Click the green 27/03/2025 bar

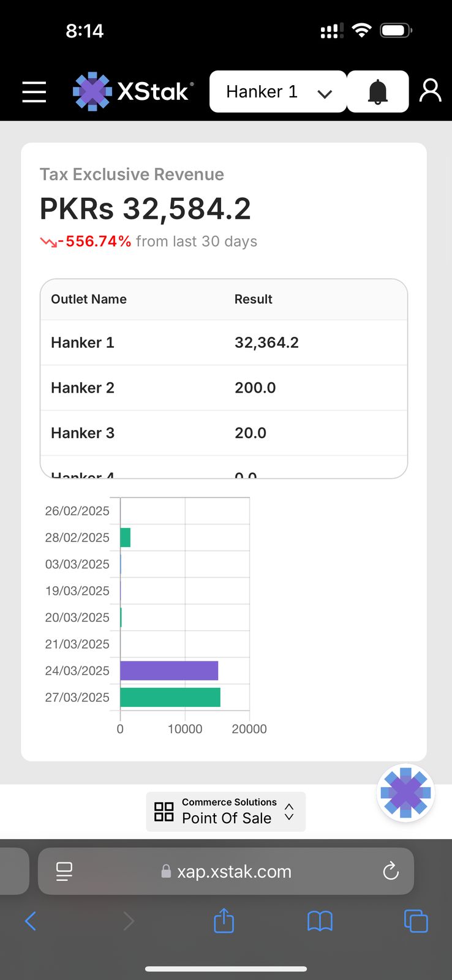(x=170, y=697)
